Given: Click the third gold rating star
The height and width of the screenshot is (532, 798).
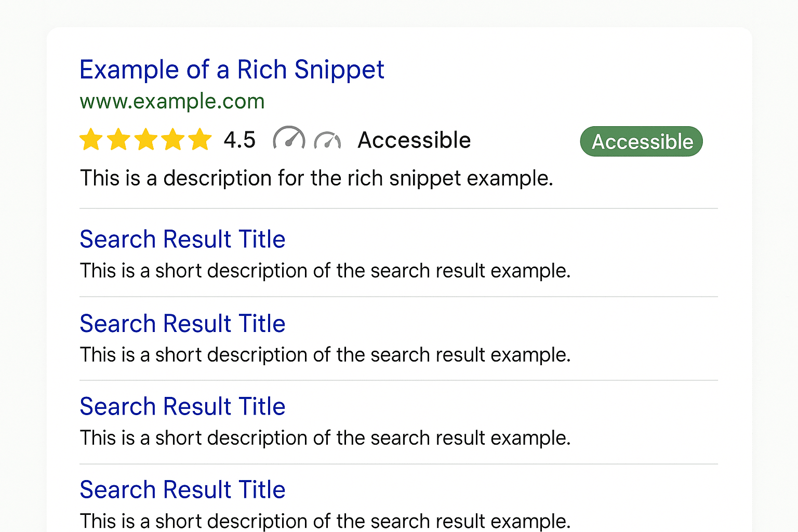Looking at the screenshot, I should 145,139.
